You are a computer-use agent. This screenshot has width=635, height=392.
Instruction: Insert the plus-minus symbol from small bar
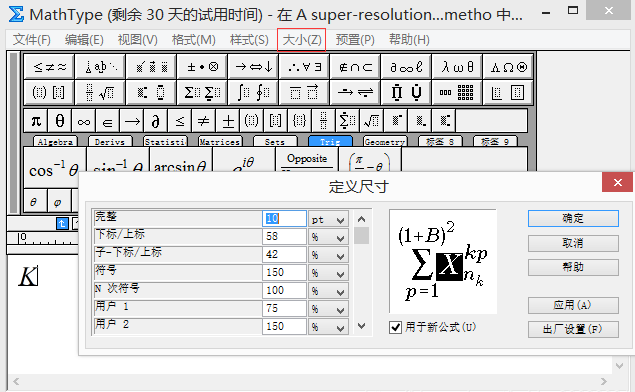228,121
